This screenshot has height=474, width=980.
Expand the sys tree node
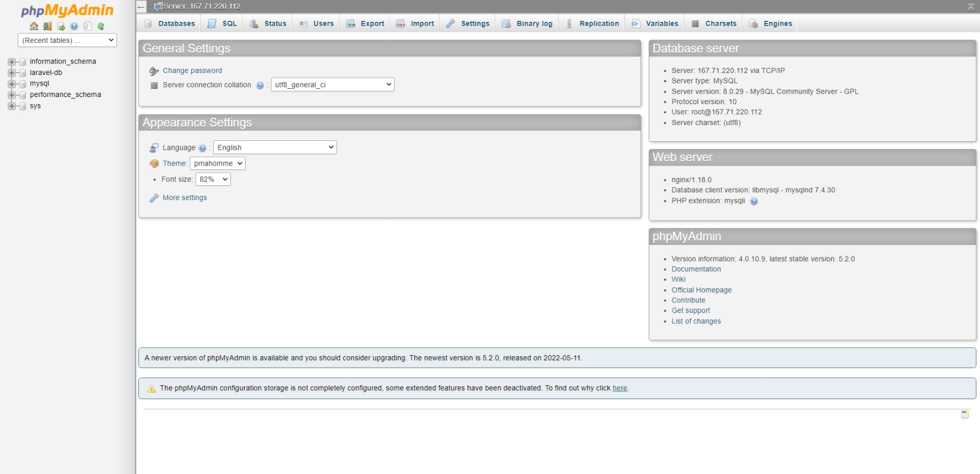(12, 106)
